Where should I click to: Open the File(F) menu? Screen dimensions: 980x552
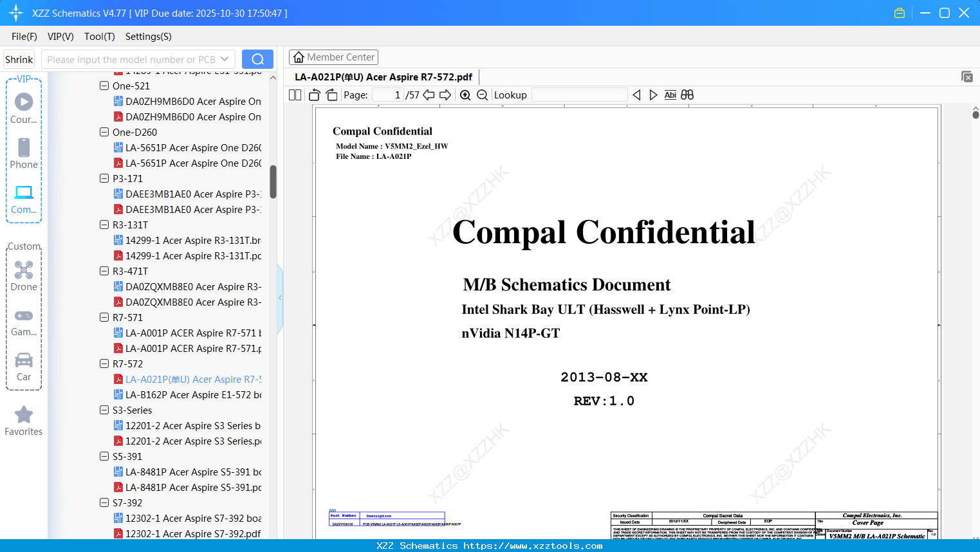[24, 37]
